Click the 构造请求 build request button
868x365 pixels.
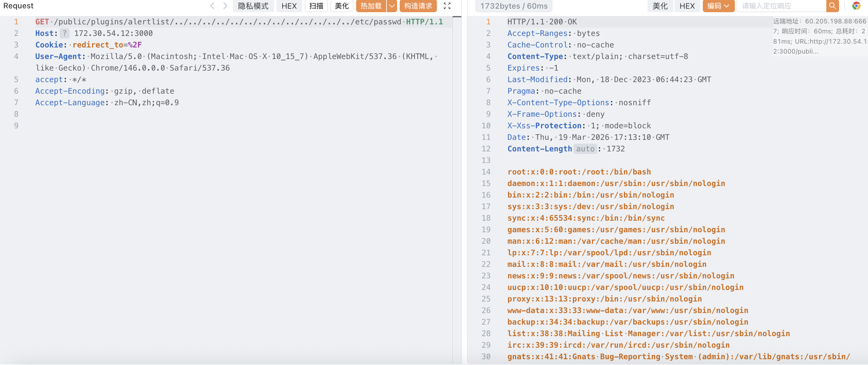coord(418,6)
